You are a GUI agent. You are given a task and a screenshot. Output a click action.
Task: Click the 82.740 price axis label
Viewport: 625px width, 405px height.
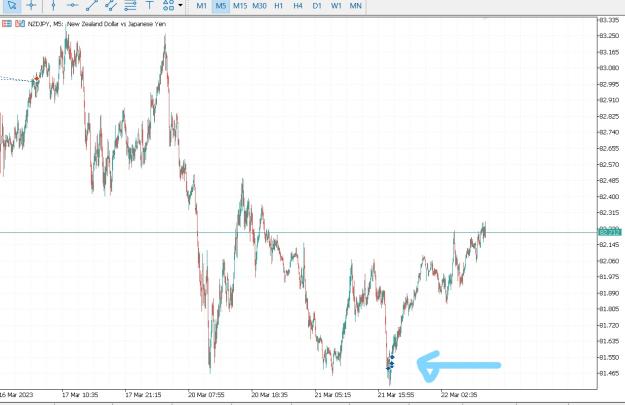609,132
